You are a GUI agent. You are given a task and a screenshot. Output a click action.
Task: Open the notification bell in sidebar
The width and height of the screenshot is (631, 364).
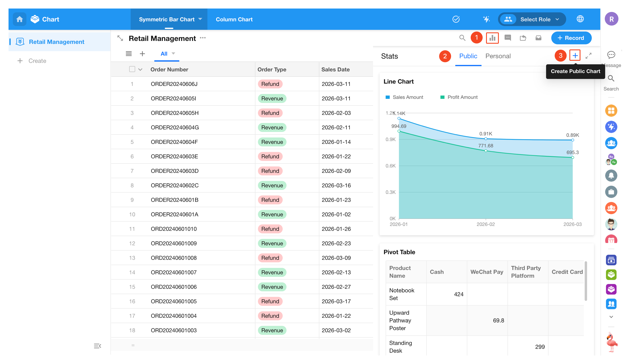(x=611, y=176)
